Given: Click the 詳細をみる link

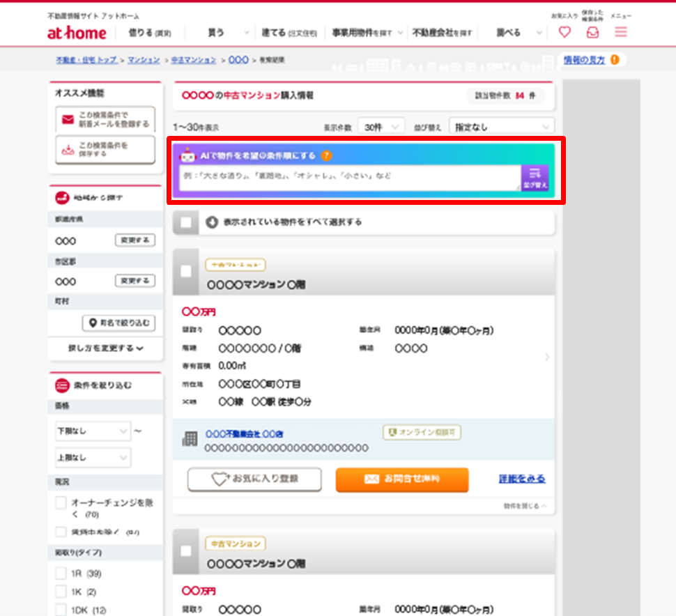Looking at the screenshot, I should point(522,479).
